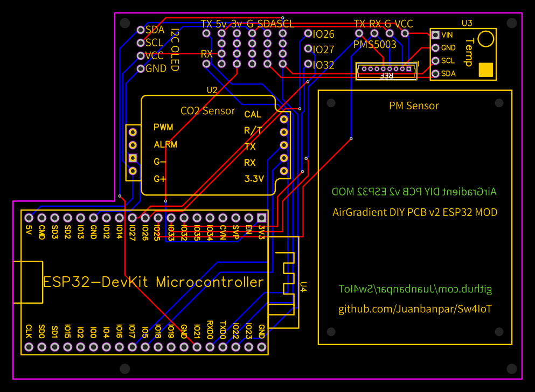535x392 pixels.
Task: Click the 'ESP32-DevKit Microcontroller' label
Action: tap(154, 282)
